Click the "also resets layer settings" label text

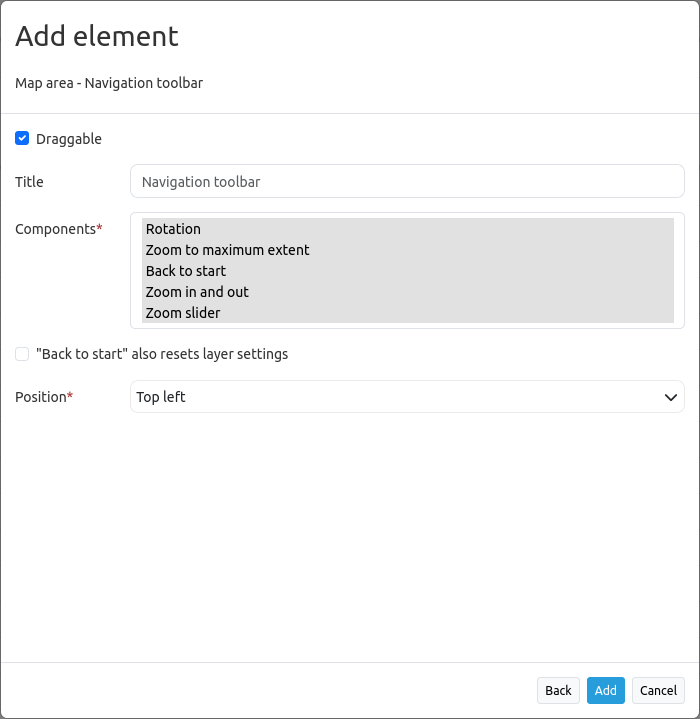pos(162,354)
